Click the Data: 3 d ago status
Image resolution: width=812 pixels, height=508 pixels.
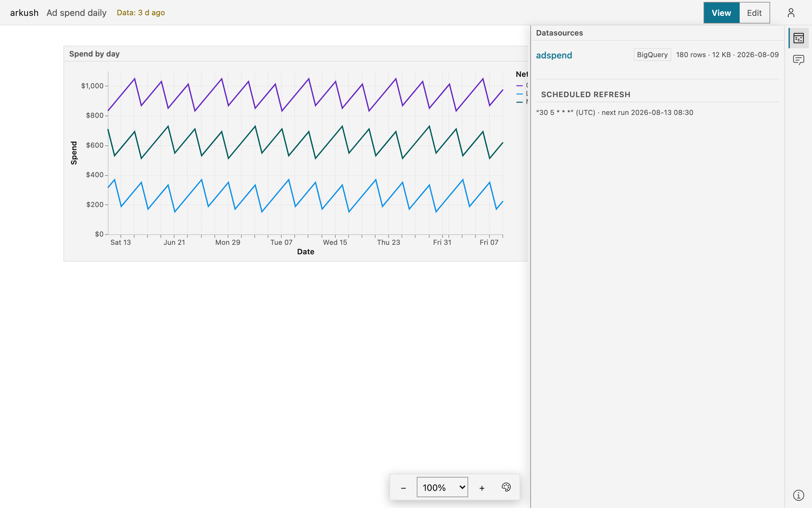pos(141,13)
